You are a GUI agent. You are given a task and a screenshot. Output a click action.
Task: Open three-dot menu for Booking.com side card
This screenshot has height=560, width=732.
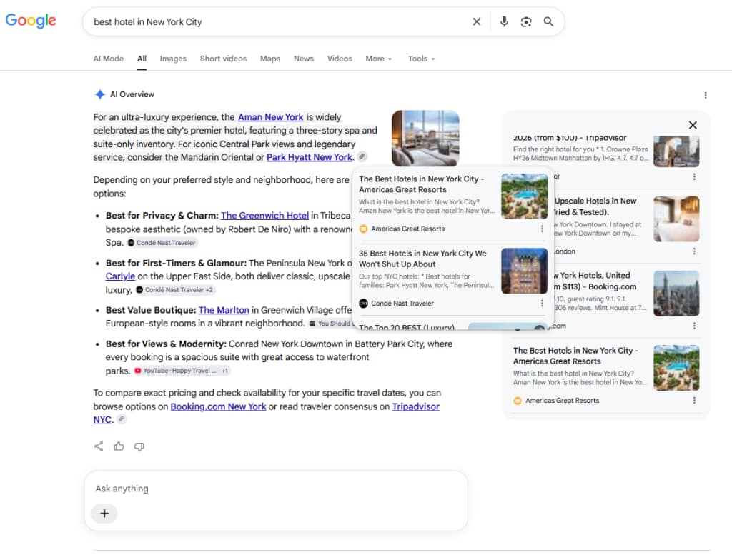point(694,326)
